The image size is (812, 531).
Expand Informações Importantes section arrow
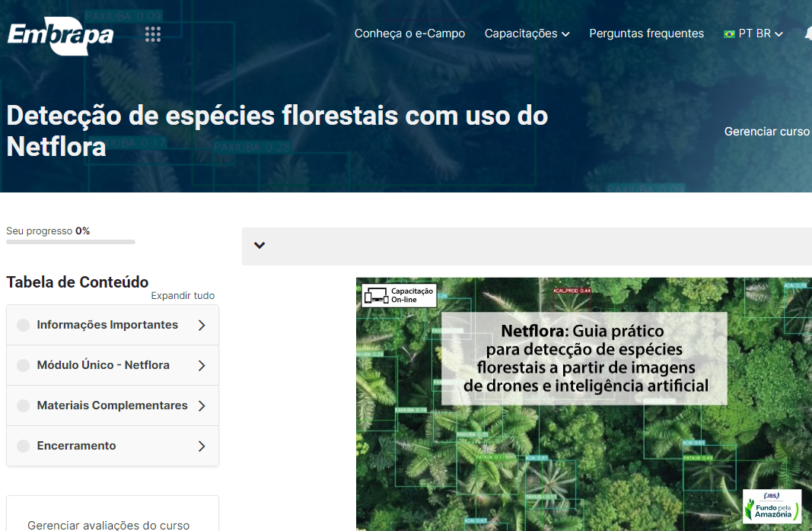(x=202, y=325)
